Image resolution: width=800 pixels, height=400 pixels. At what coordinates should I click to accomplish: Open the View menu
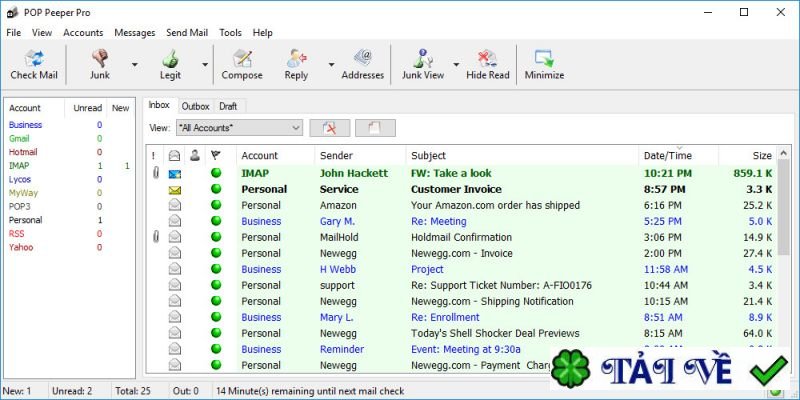click(42, 33)
